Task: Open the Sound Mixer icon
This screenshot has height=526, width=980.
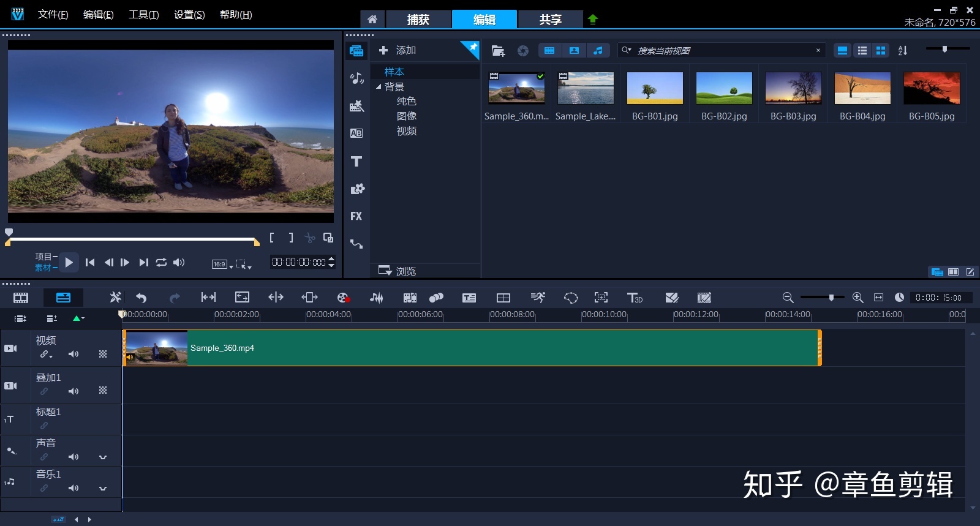Action: [377, 298]
